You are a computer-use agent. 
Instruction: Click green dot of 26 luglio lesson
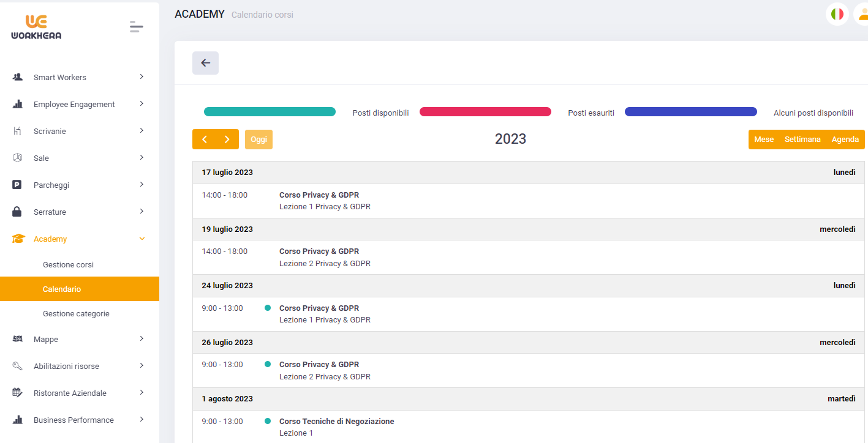click(268, 364)
